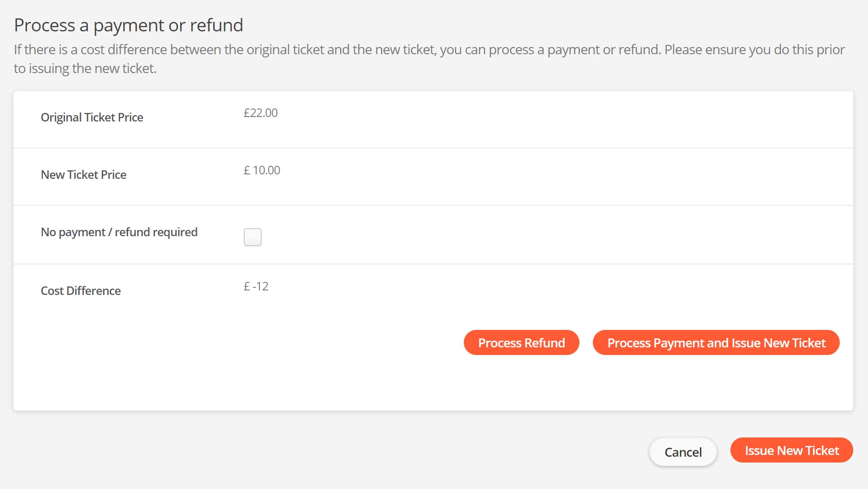Click the sentence beginning 'If there is a cost difference'

429,50
